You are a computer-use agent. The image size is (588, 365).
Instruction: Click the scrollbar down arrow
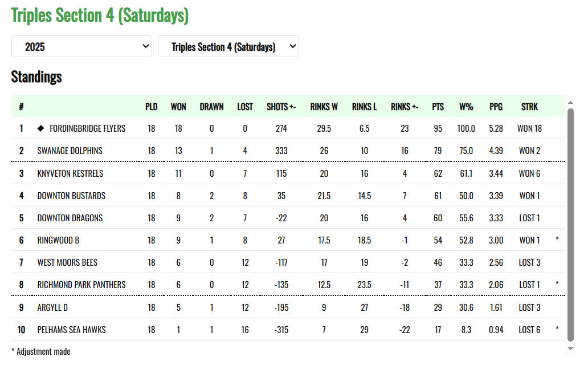[571, 348]
